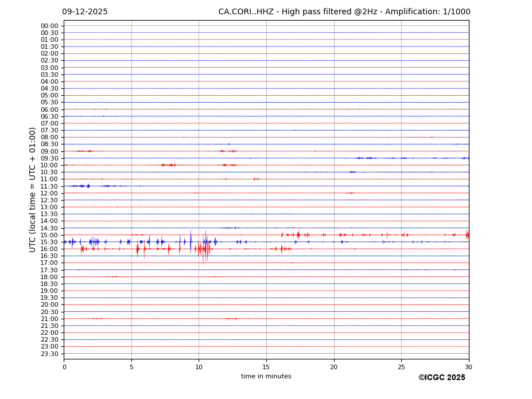Click red burst near minute 17 on 15:00 trace
Viewport: 532px width, 399px height.
tap(298, 234)
